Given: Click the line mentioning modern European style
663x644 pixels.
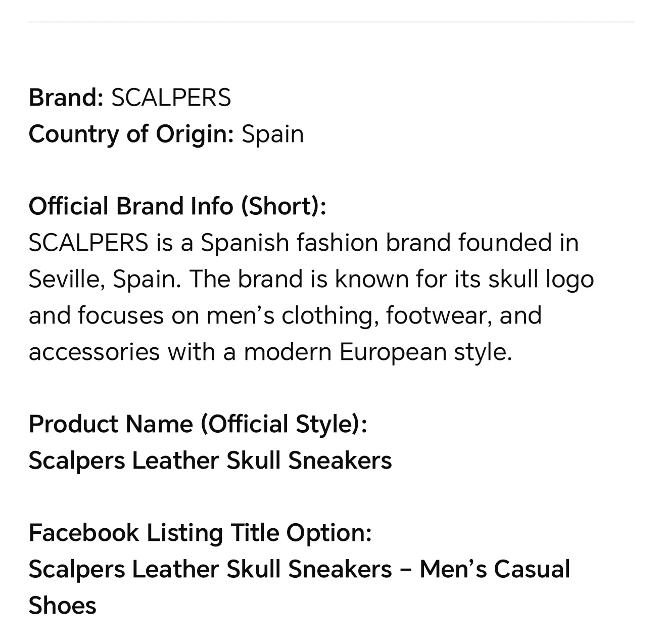Looking at the screenshot, I should [x=270, y=352].
